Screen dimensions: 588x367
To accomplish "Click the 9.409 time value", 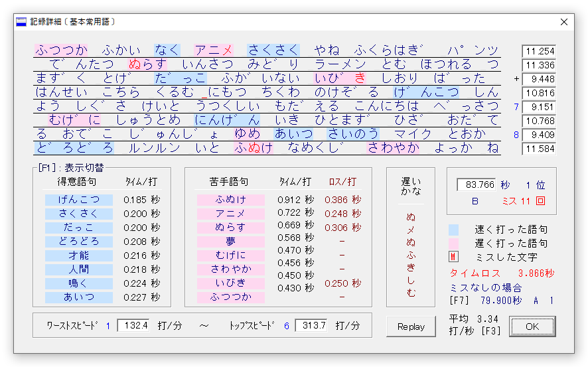I will (x=539, y=135).
